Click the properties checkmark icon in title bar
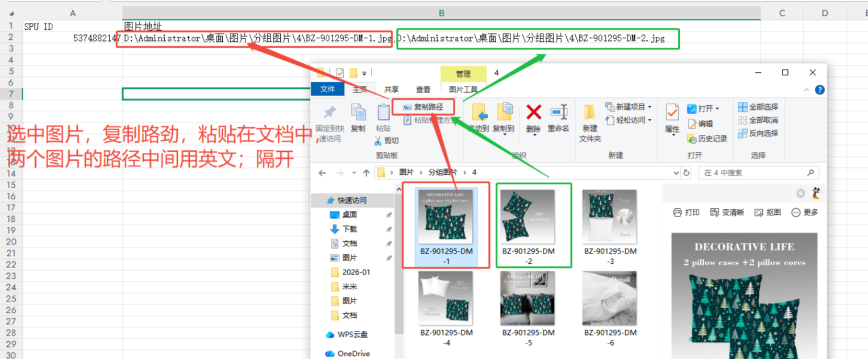Viewport: 868px width, 359px height. [x=340, y=73]
